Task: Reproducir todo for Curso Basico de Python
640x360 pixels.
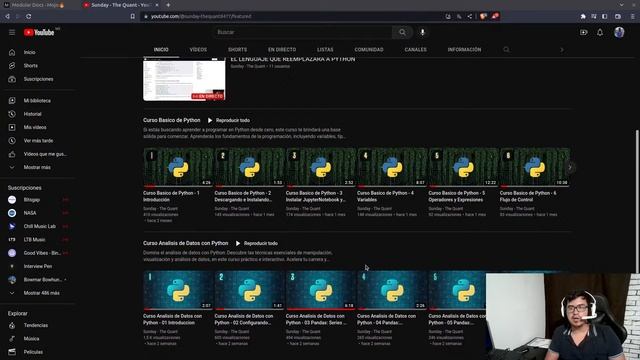Action: [x=229, y=120]
